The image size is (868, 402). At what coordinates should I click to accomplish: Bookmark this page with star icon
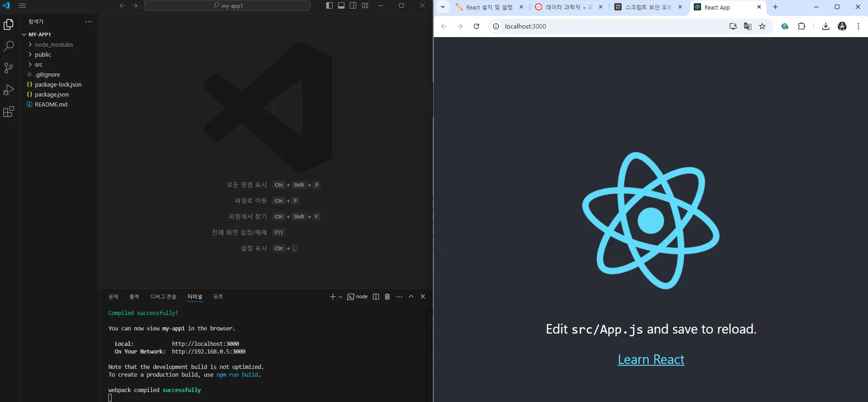pyautogui.click(x=762, y=26)
